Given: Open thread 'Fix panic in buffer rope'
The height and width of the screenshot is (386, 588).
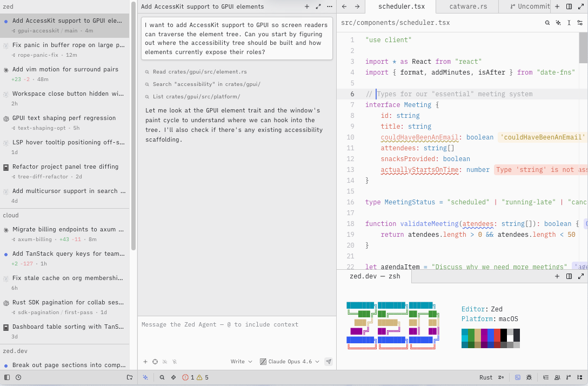Looking at the screenshot, I should tap(64, 50).
